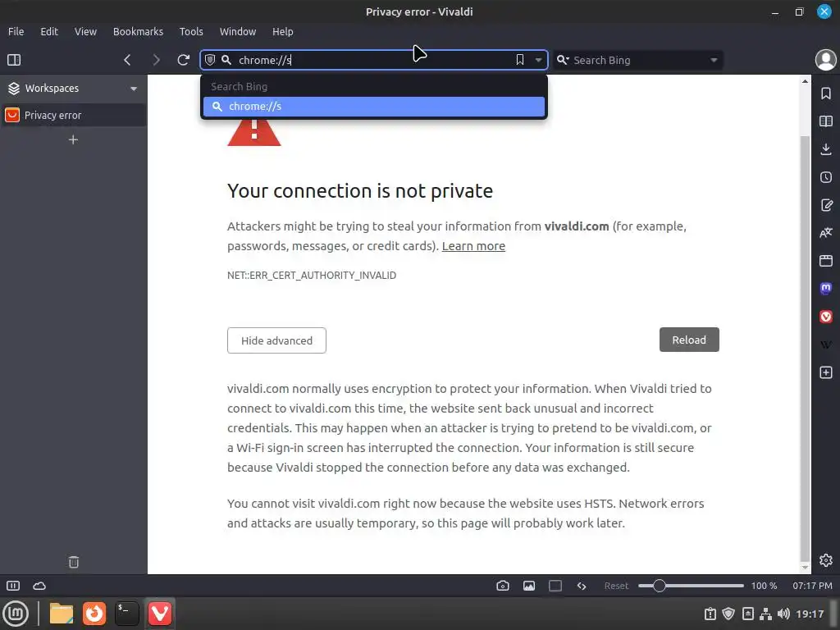This screenshot has height=630, width=840.
Task: Launch the file manager from taskbar
Action: pos(61,614)
